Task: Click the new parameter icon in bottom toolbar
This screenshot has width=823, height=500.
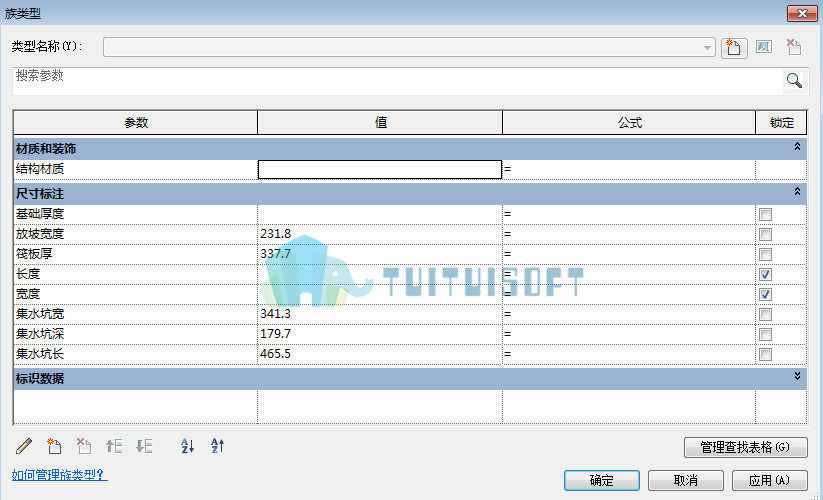Action: (x=54, y=446)
